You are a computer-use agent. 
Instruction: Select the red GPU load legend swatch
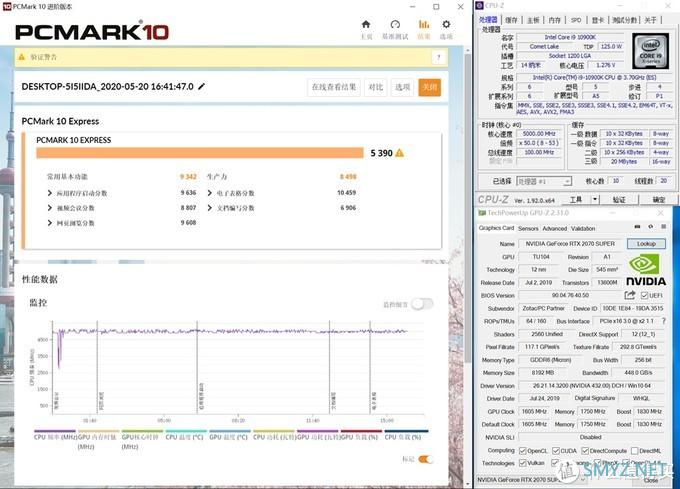[361, 431]
